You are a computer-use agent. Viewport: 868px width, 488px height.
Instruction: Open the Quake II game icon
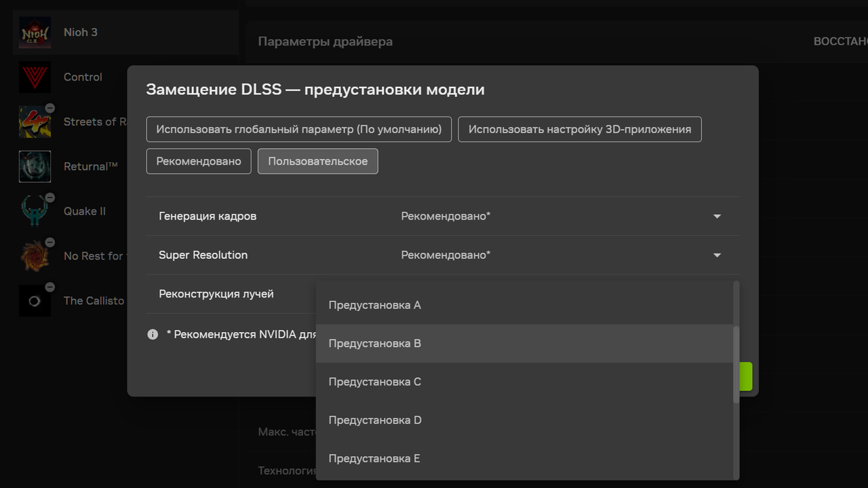[x=35, y=211]
